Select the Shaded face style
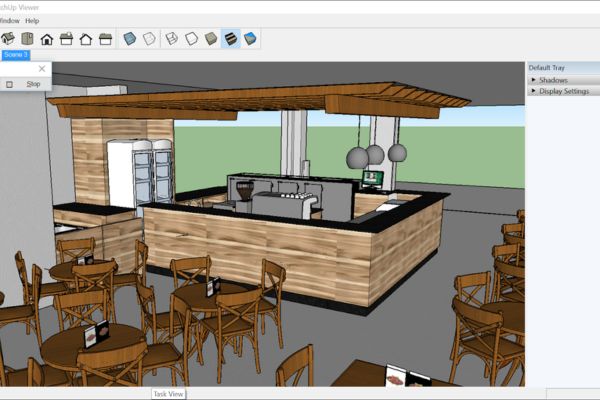This screenshot has height=400, width=600. tap(211, 39)
